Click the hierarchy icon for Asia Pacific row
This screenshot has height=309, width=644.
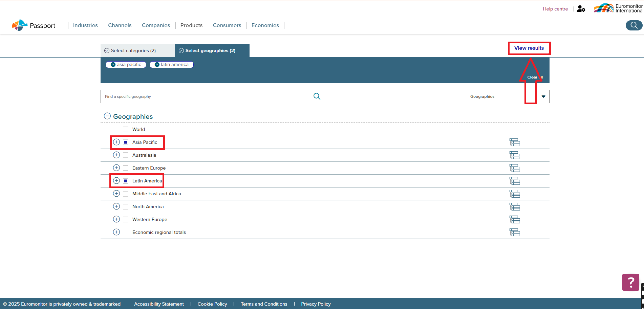pyautogui.click(x=514, y=142)
